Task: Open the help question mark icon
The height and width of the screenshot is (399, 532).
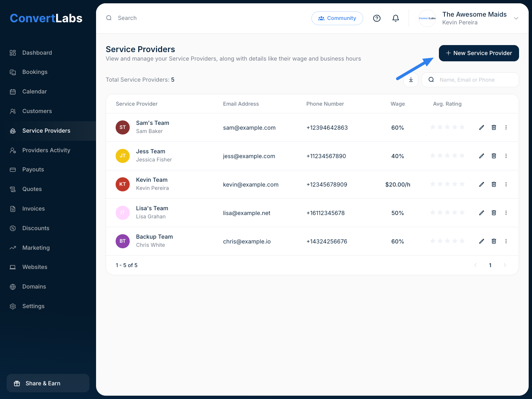Action: click(x=377, y=18)
